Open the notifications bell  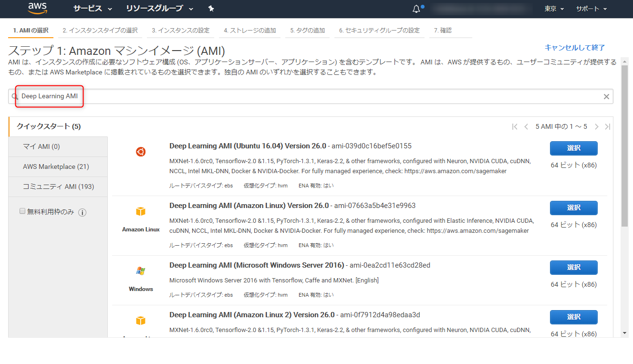(x=416, y=9)
